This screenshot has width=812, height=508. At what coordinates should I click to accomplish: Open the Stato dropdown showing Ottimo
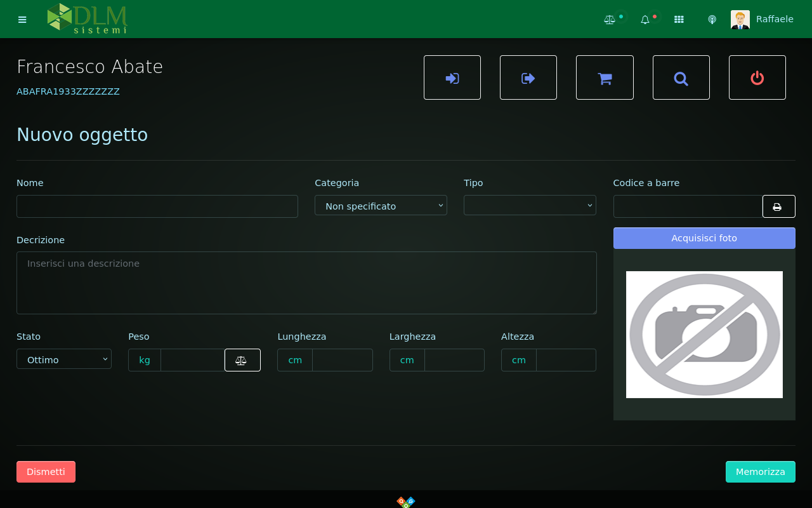tap(64, 359)
